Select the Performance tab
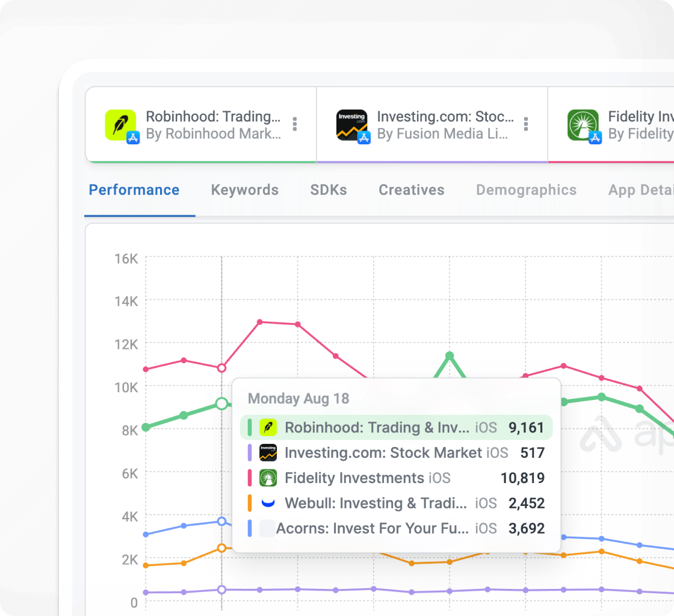674x616 pixels. [x=134, y=190]
